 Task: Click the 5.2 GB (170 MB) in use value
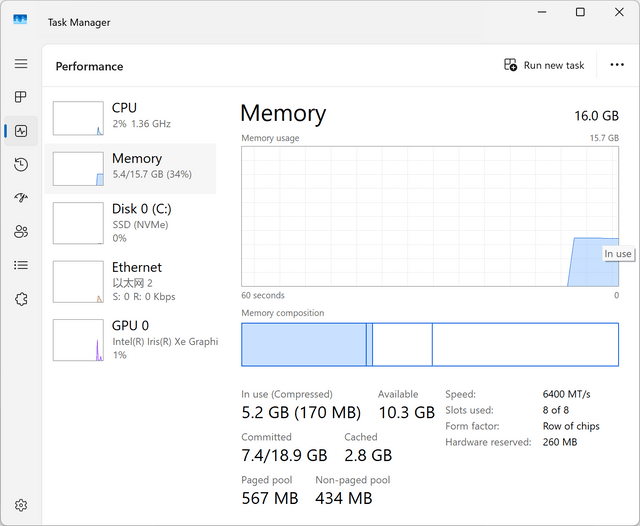coord(301,413)
